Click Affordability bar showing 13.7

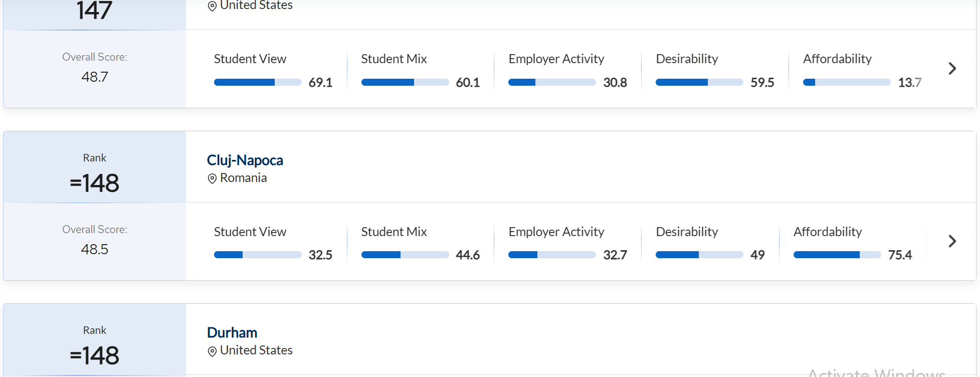(x=846, y=82)
